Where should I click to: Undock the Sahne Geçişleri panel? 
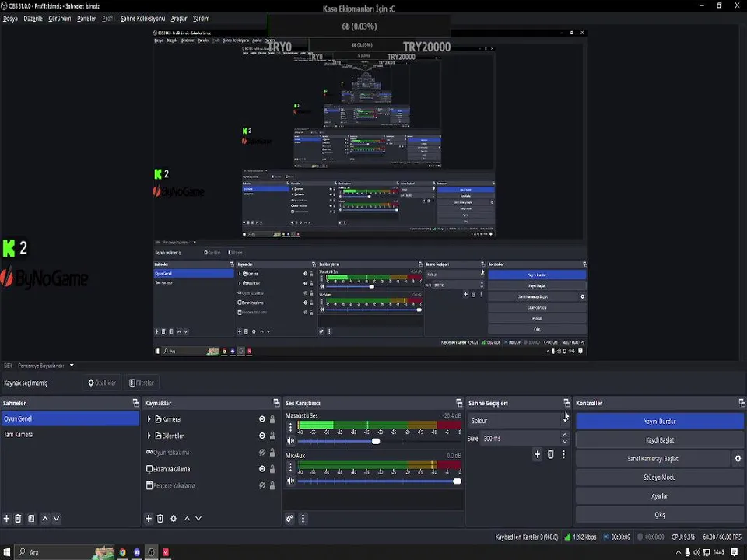(566, 403)
